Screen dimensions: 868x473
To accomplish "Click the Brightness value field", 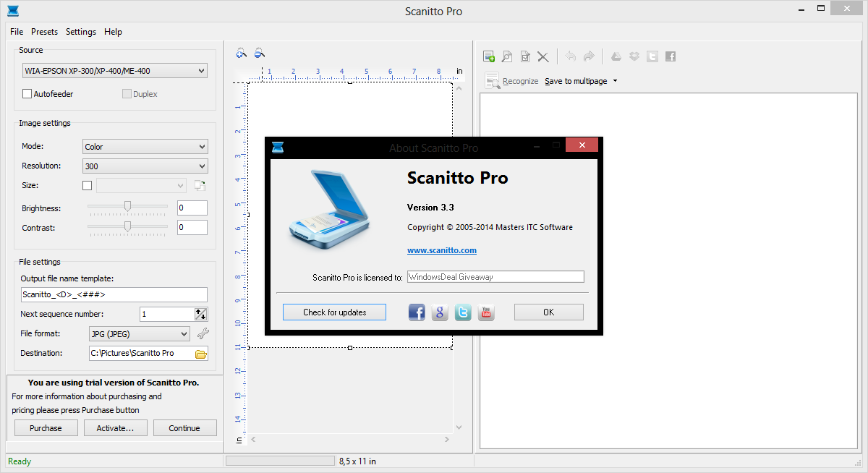I will 192,208.
